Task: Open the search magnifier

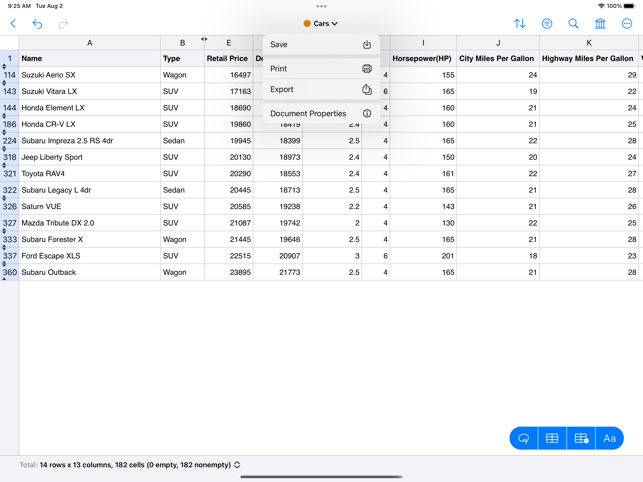Action: [573, 23]
